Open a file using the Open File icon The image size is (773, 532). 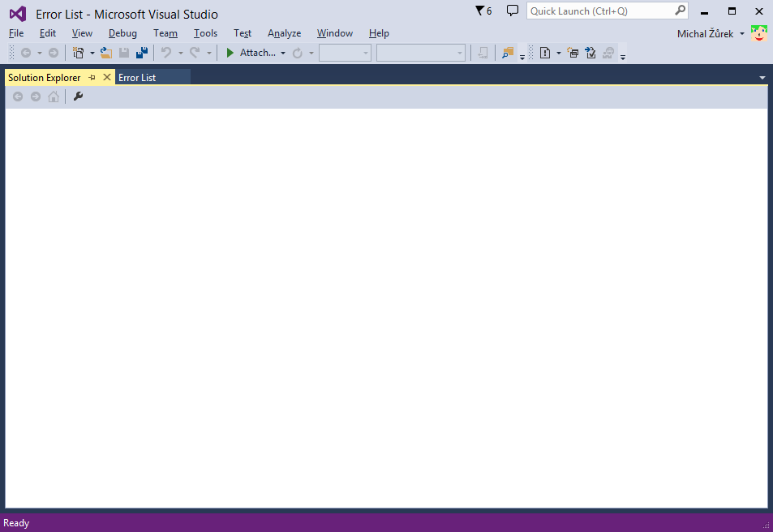pyautogui.click(x=106, y=52)
